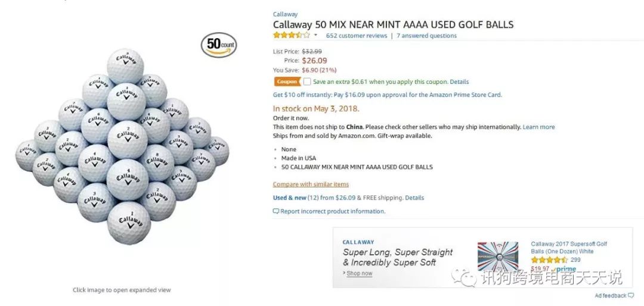Image resolution: width=644 pixels, height=306 pixels.
Task: Click the CALLAWAY logo in the ad banner
Action: [358, 242]
